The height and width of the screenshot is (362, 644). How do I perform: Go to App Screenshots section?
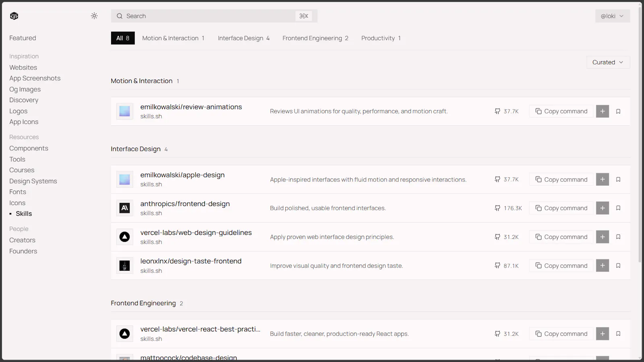coord(35,78)
